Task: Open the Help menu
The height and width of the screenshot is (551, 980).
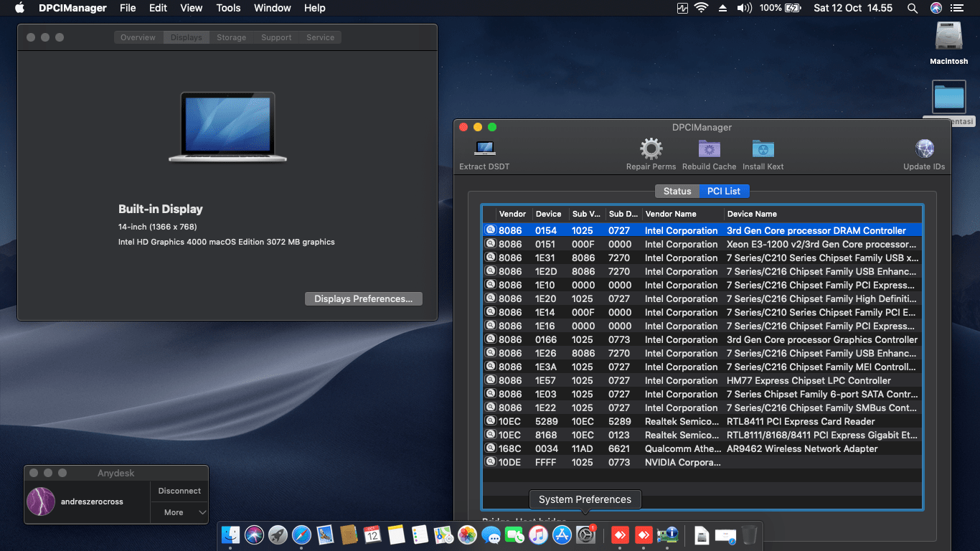Action: (x=314, y=8)
